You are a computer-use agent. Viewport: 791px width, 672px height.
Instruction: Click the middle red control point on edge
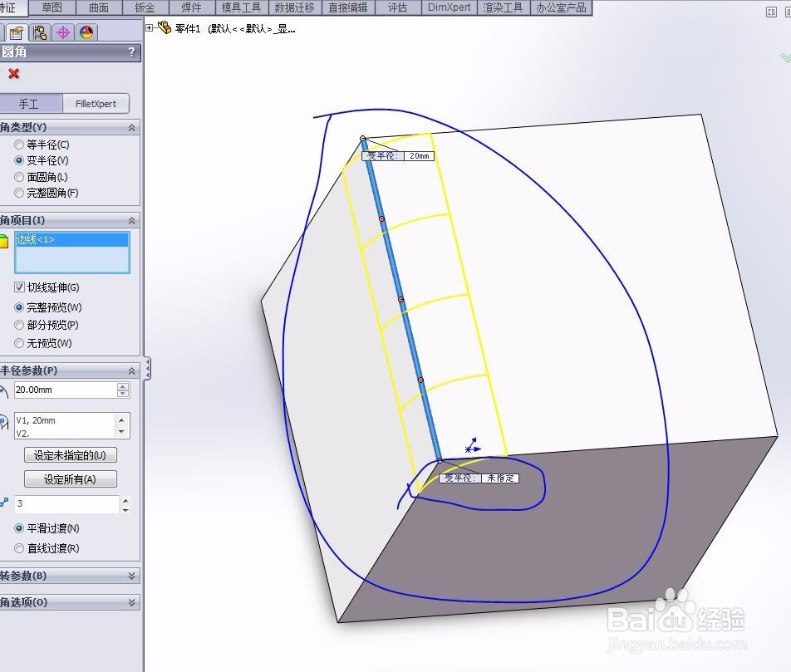point(401,300)
